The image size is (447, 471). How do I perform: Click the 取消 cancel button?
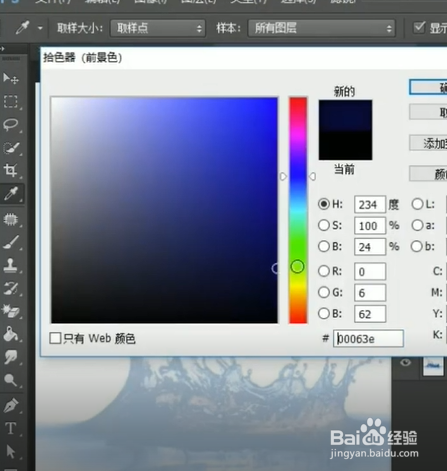428,112
